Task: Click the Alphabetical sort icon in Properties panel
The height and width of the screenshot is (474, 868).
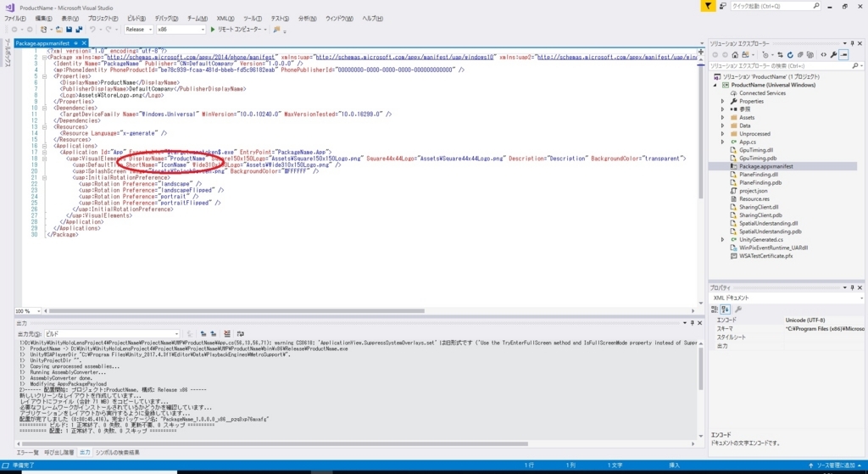Action: click(x=726, y=309)
